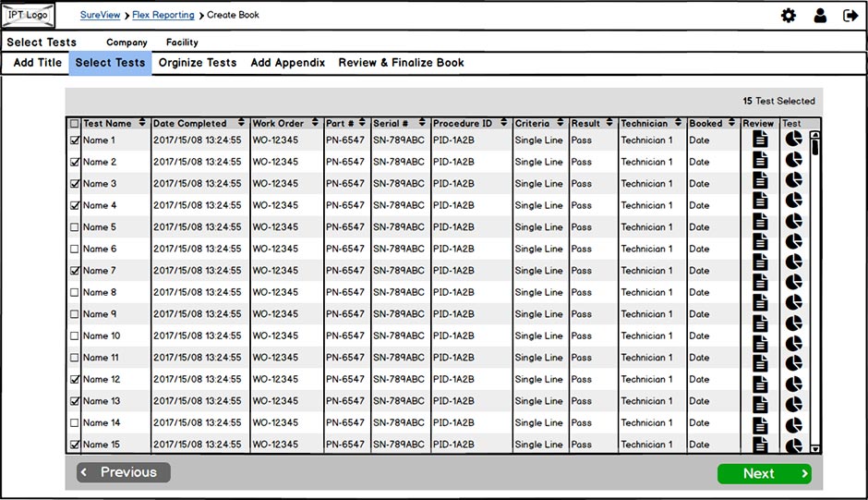The image size is (868, 500).
Task: Click the logout icon
Action: [850, 15]
